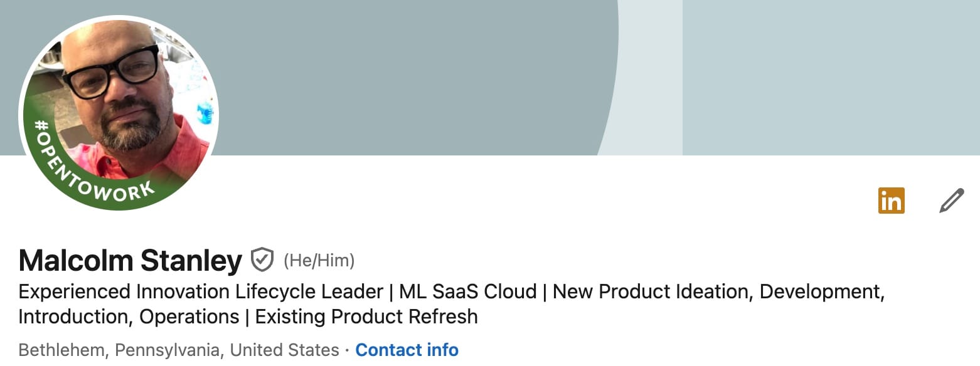The height and width of the screenshot is (366, 980).
Task: Click "Experienced Innovation Lifecycle Leader" headline text
Action: [x=201, y=292]
